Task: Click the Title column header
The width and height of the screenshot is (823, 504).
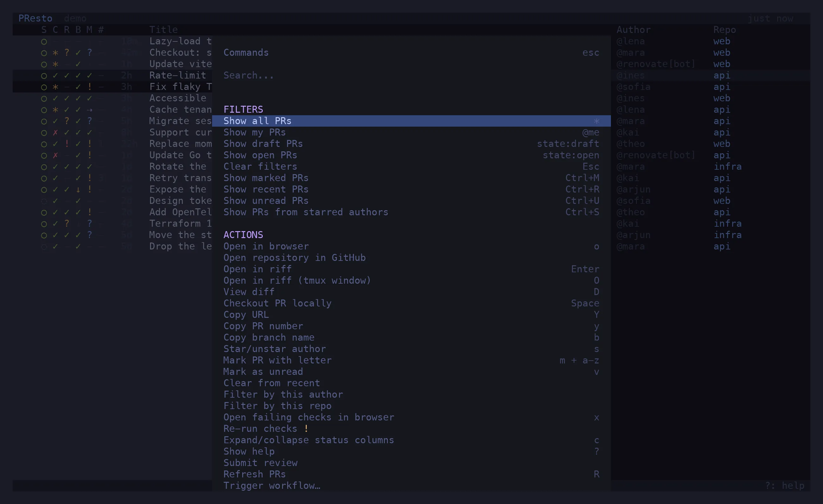Action: coord(163,30)
